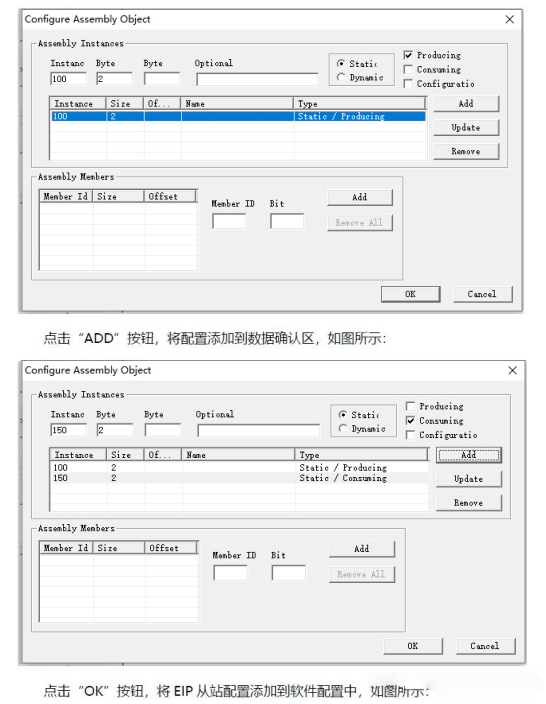Click empty second Byte field, lower dialog
The image size is (546, 704).
(x=163, y=430)
